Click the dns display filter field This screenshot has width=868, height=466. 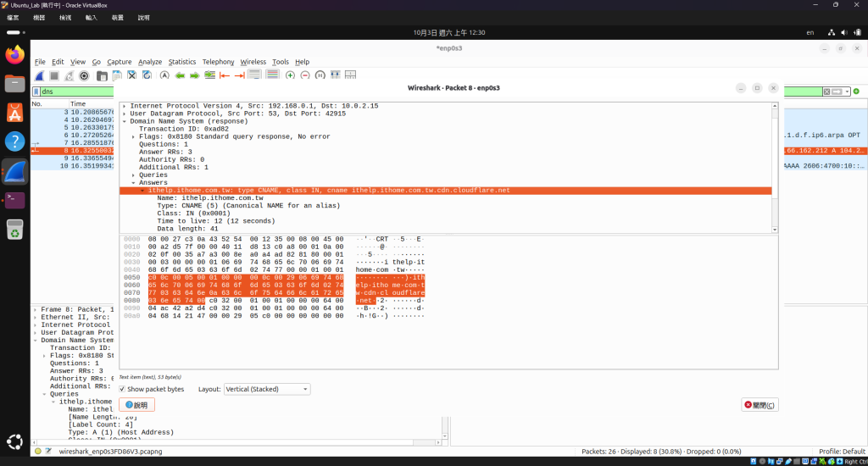(77, 92)
